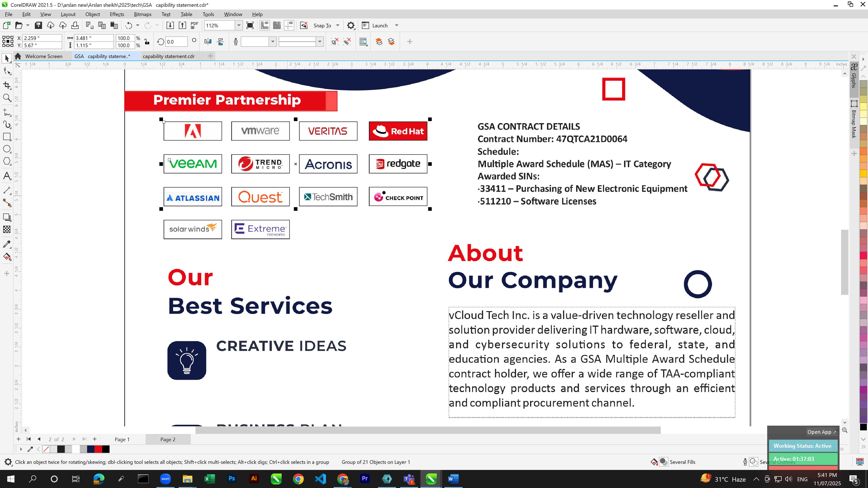Click the Export icon in toolbar
868x488 pixels.
[x=182, y=25]
